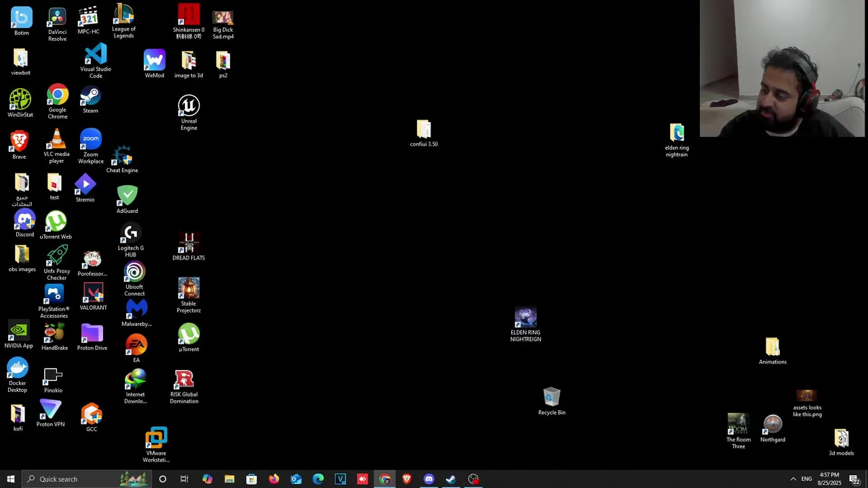This screenshot has width=868, height=488.
Task: Open the League of Legends shortcut
Action: pyautogui.click(x=123, y=21)
